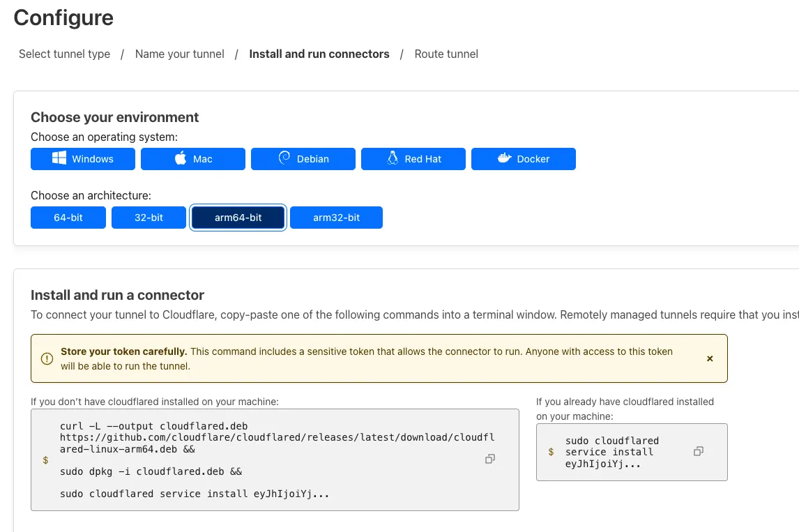The width and height of the screenshot is (799, 532).
Task: Choose the arm32-bit architecture
Action: pos(336,218)
